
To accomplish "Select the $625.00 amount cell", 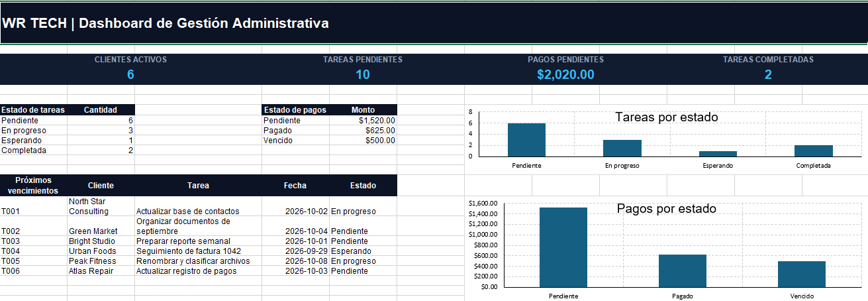I will click(363, 130).
